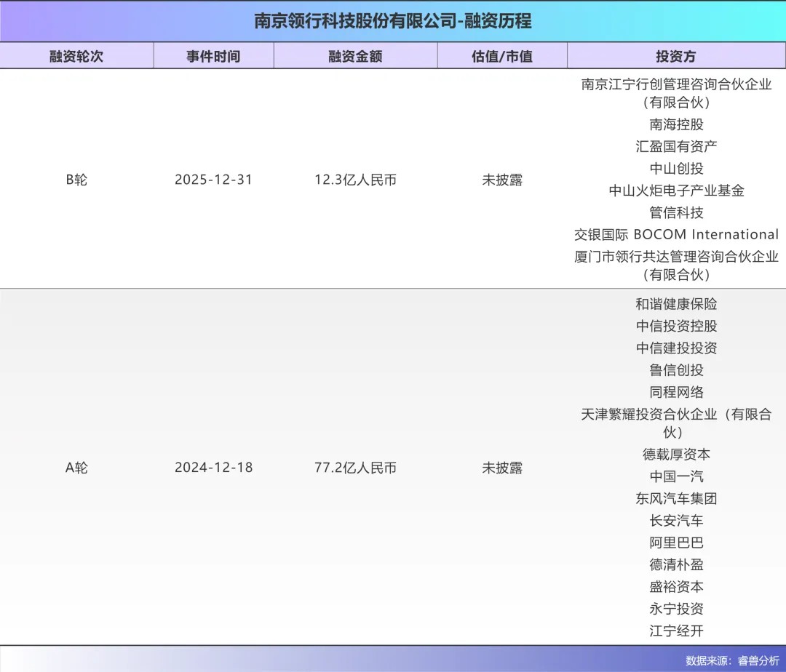Click the 事件时间 column header
786x672 pixels.
point(213,56)
